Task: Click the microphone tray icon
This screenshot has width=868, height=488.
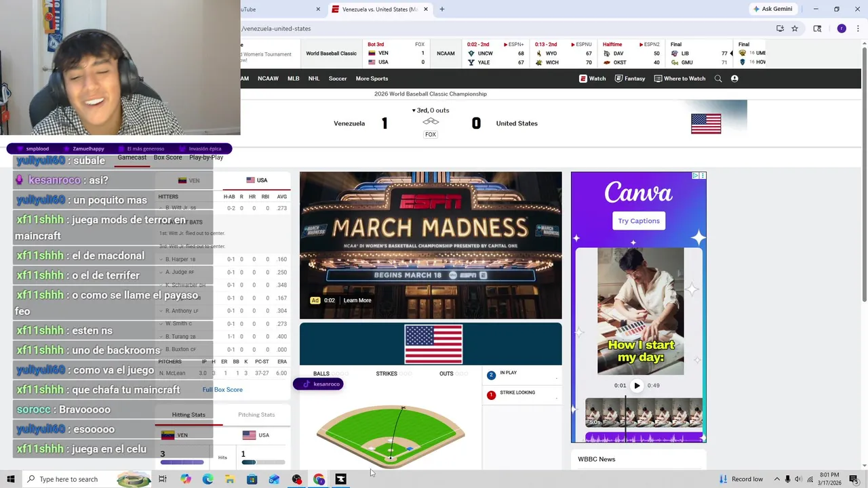Action: point(787,479)
